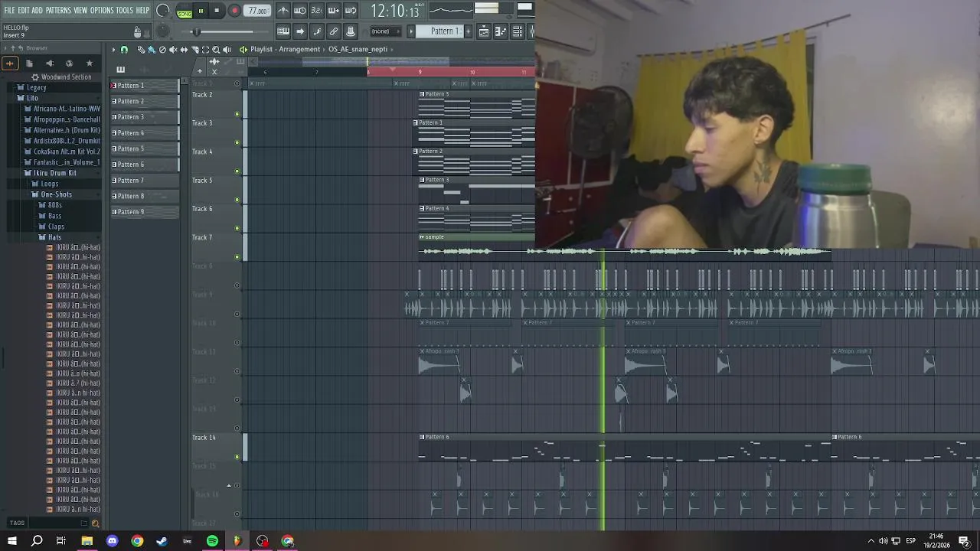
Task: Toggle the Pat/Song mode switch
Action: pyautogui.click(x=185, y=11)
